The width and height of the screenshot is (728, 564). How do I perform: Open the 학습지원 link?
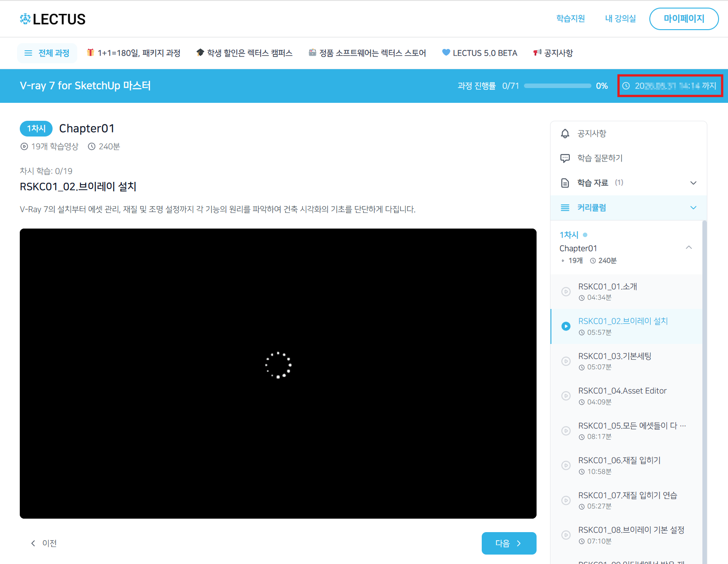point(570,18)
